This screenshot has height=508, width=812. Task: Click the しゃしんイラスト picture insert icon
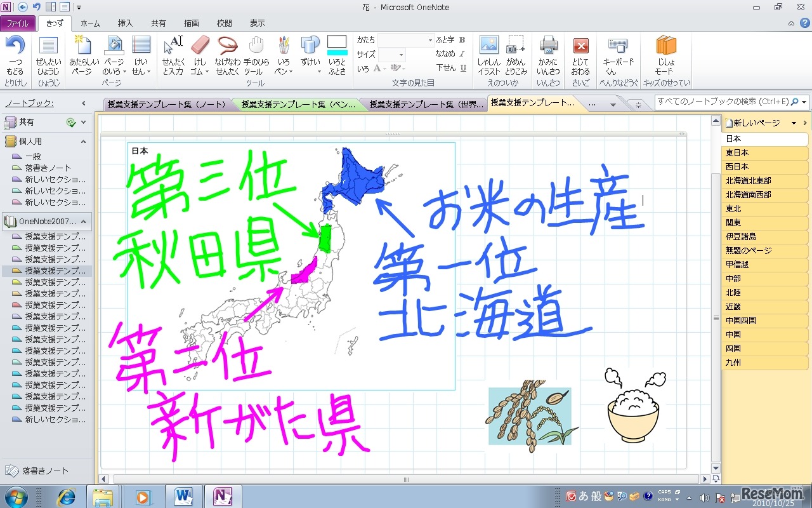(x=489, y=45)
